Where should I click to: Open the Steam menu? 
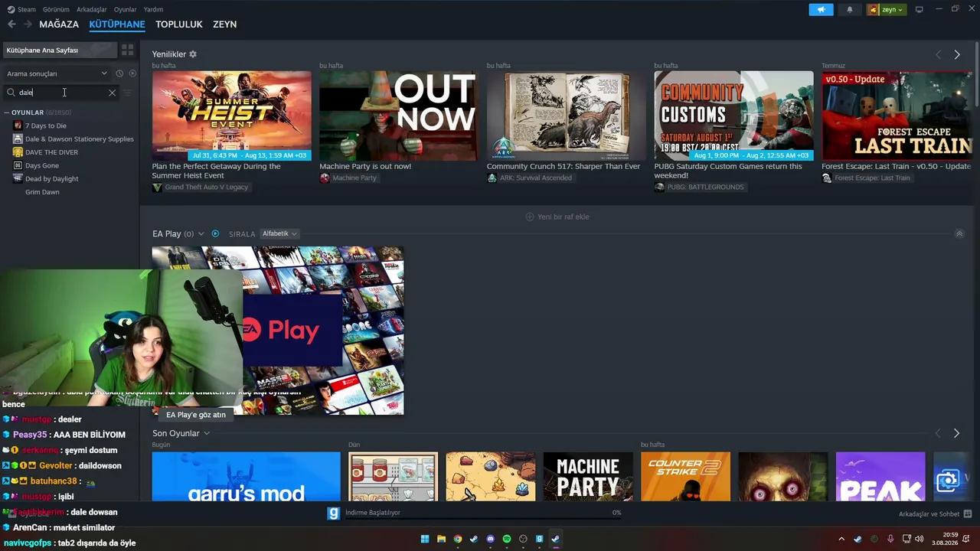coord(21,10)
